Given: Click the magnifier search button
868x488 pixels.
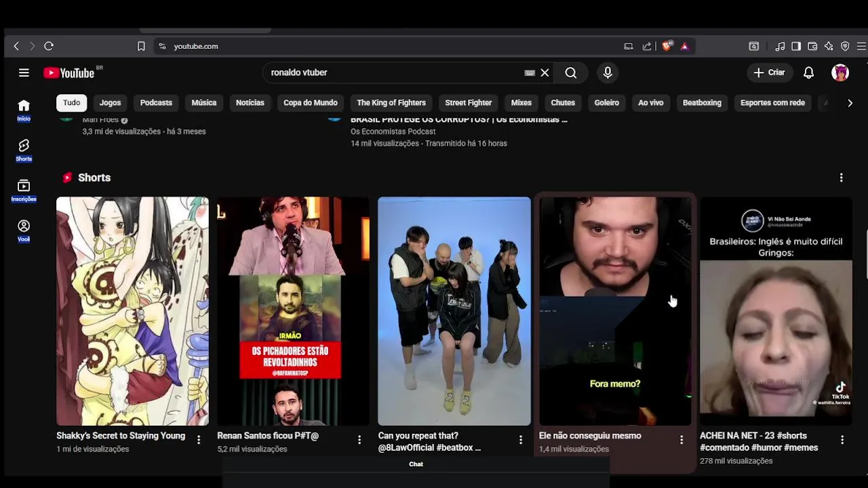Looking at the screenshot, I should point(571,73).
